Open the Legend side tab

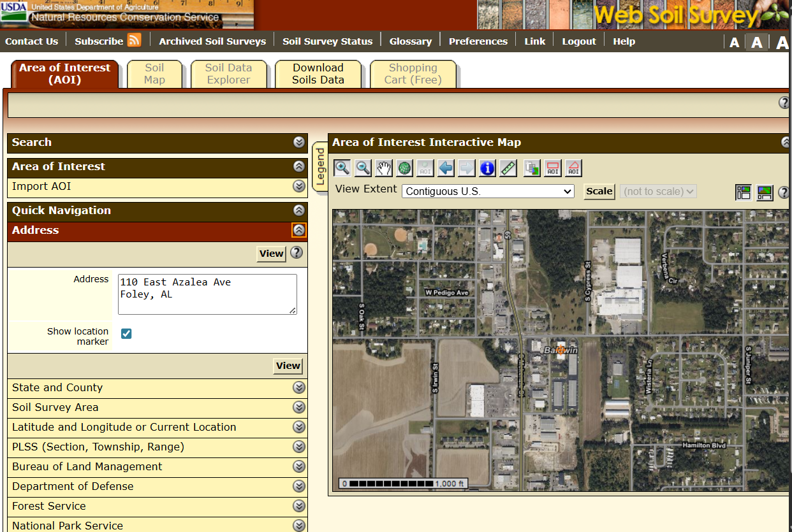pos(320,166)
